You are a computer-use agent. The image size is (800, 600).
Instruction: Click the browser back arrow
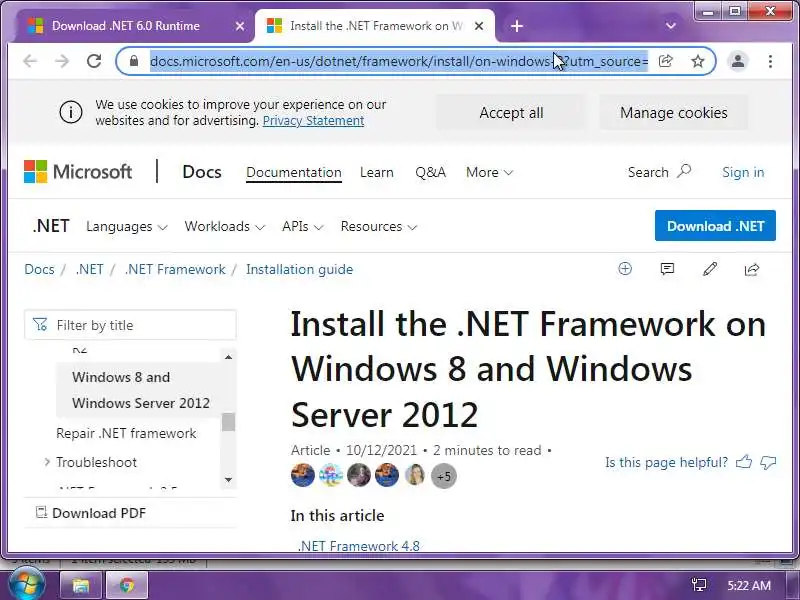pyautogui.click(x=30, y=61)
